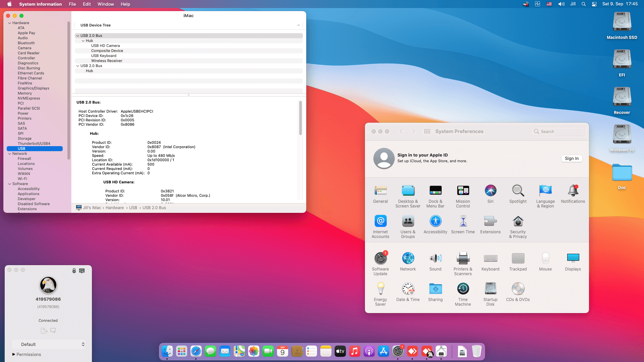The height and width of the screenshot is (362, 644).
Task: Select Thunderbolt/USB4 in the sidebar
Action: pos(34,143)
